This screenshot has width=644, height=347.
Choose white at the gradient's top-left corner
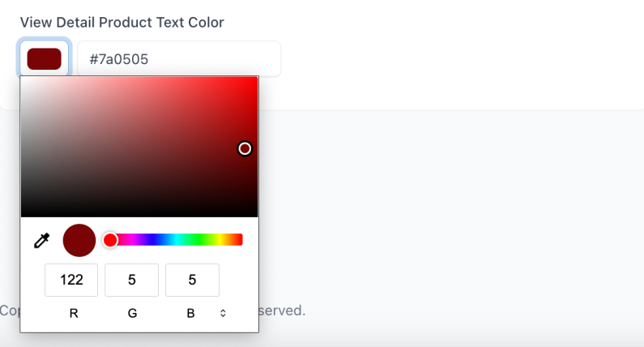[23, 79]
